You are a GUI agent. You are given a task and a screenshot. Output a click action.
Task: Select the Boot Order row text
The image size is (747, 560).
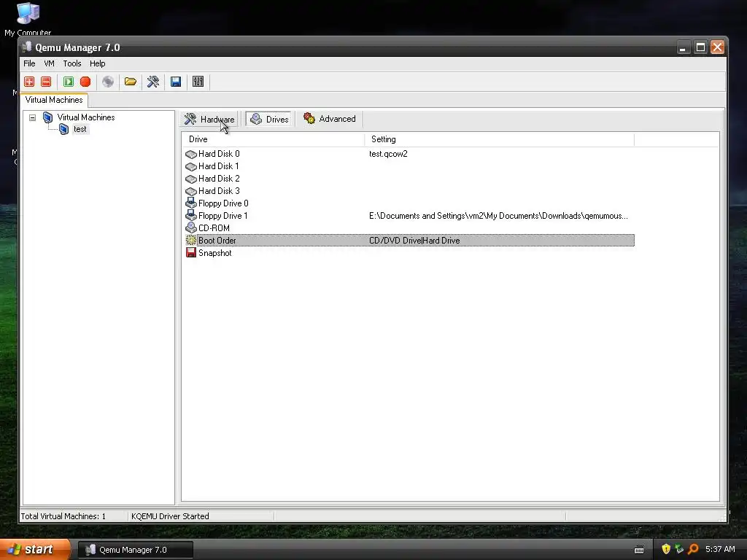[x=217, y=241]
